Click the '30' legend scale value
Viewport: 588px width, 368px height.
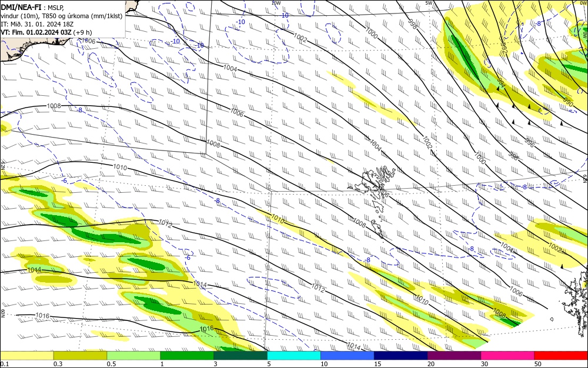pos(485,364)
